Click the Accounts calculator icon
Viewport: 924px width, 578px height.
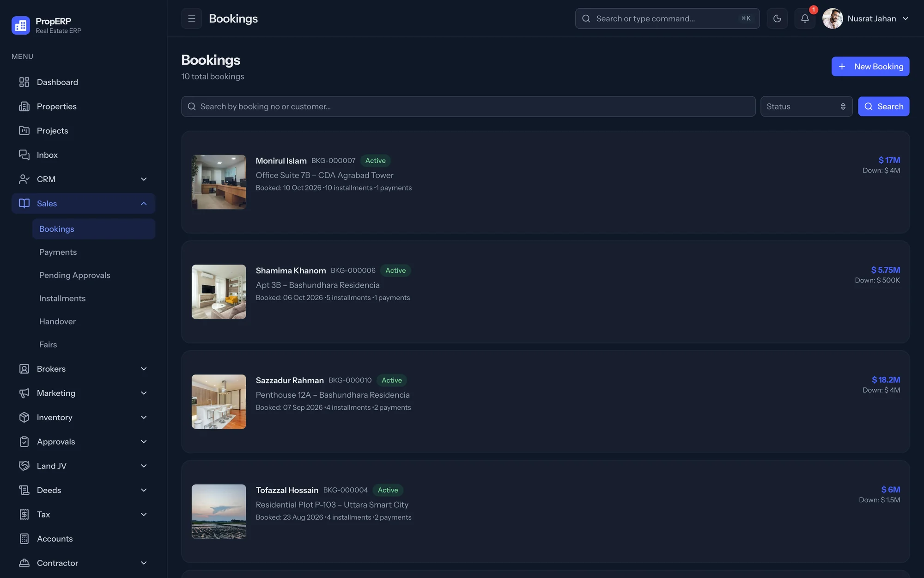click(24, 539)
